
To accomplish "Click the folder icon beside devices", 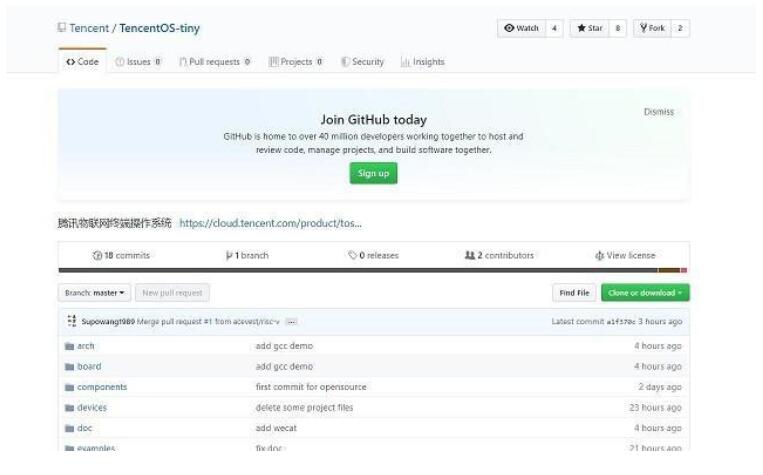I will click(x=70, y=408).
